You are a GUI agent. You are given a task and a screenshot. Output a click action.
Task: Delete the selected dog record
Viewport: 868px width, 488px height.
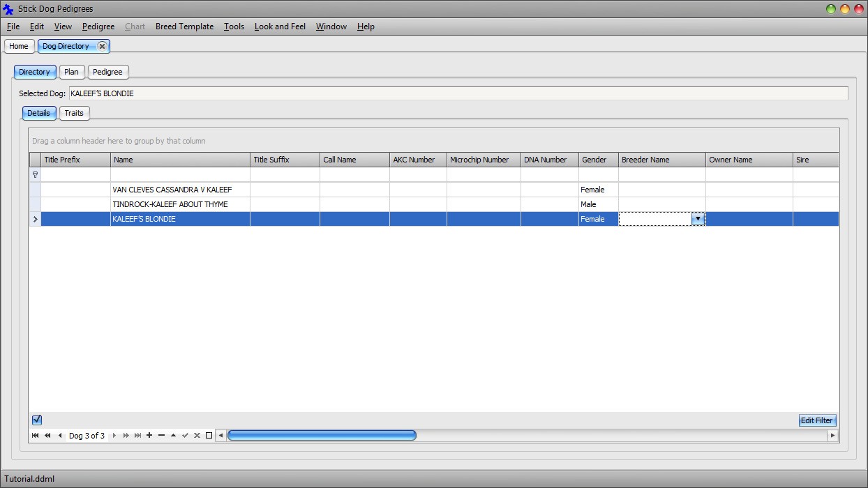pyautogui.click(x=162, y=436)
